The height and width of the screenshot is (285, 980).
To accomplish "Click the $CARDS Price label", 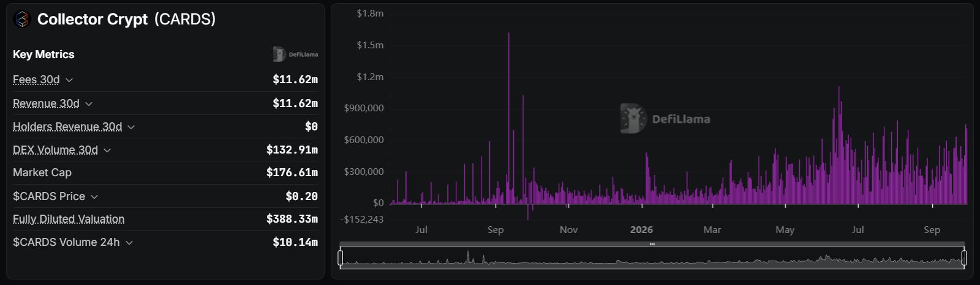I will click(49, 196).
